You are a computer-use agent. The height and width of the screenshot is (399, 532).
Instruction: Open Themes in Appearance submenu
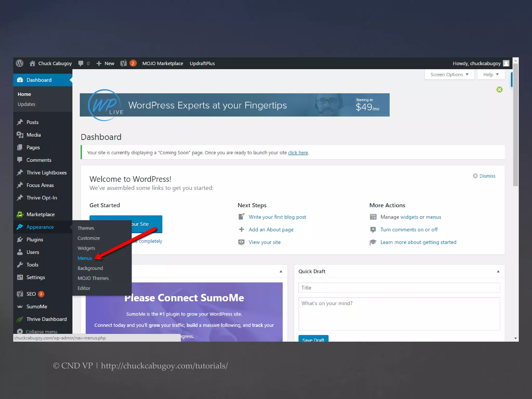[x=86, y=228]
